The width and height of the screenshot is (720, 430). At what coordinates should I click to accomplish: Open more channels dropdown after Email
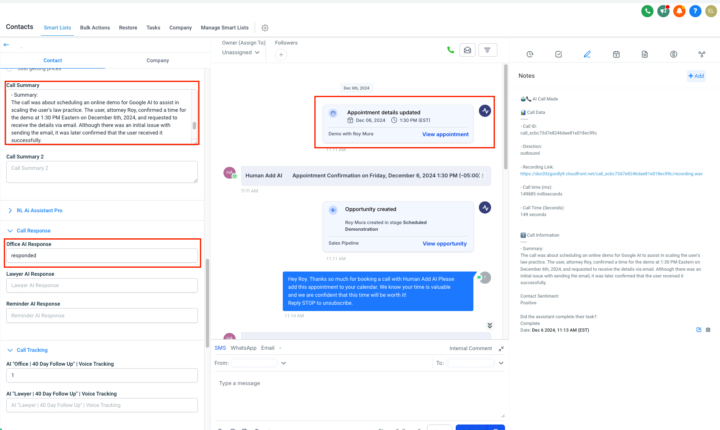[280, 348]
